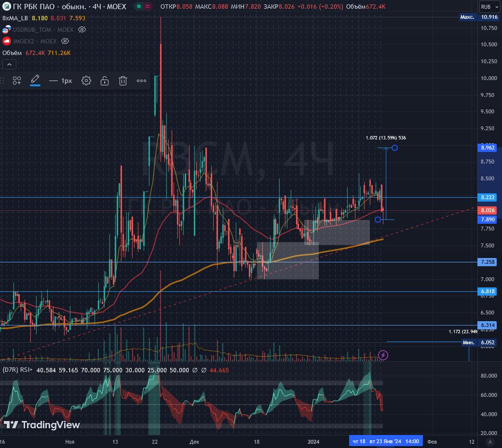Click the 6.314 horizontal line price label
The image size is (502, 448).
click(488, 325)
